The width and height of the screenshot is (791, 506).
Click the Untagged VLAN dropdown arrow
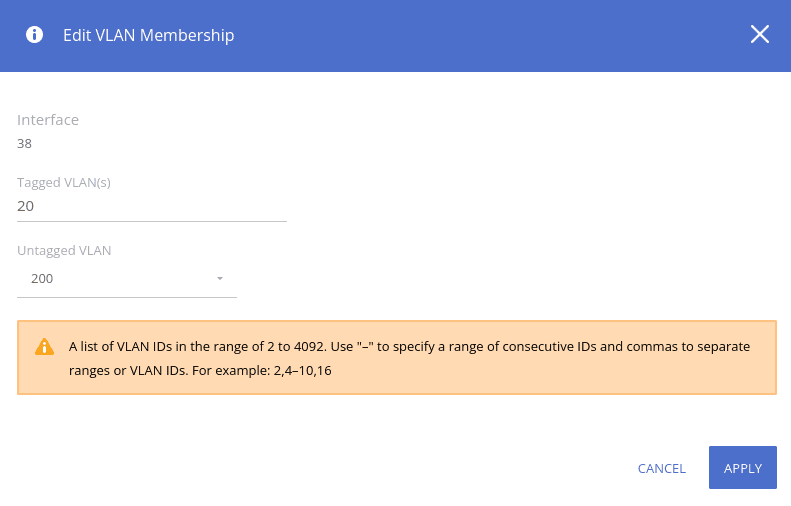point(220,279)
